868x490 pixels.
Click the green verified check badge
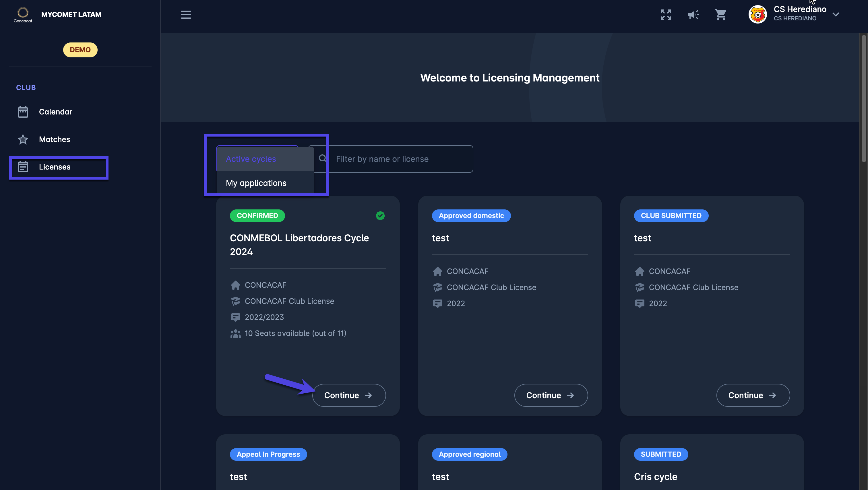[380, 215]
